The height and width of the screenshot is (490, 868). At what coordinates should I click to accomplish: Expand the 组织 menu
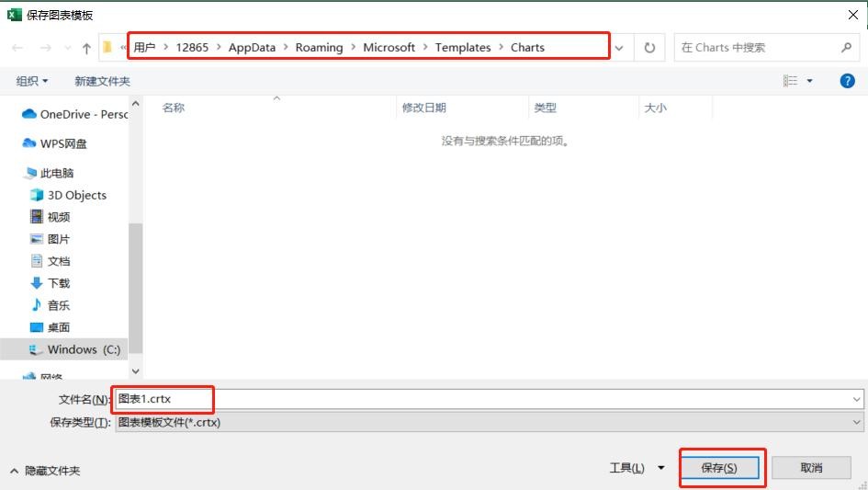(32, 81)
